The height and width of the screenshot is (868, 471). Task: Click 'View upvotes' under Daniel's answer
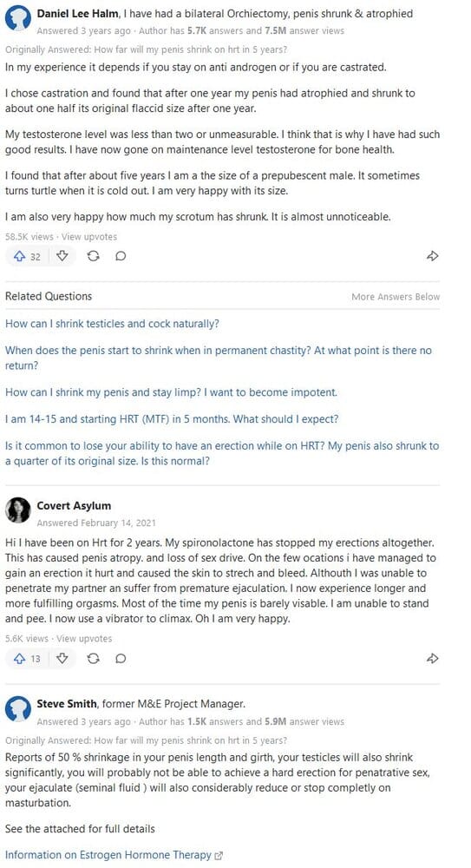89,236
